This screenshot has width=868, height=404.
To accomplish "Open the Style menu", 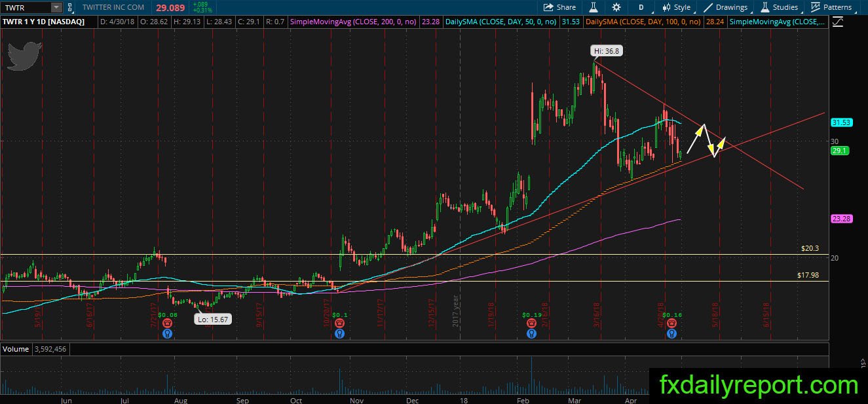I will coord(677,7).
